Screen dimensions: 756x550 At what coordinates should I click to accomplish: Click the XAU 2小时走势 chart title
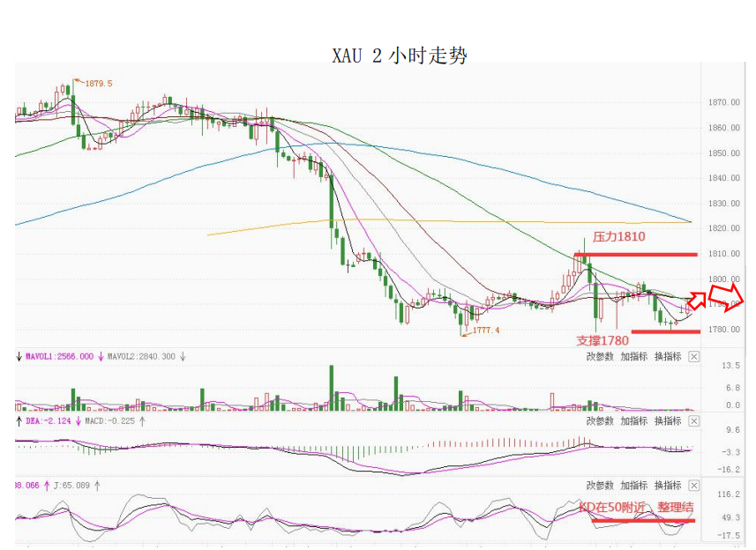[x=400, y=56]
